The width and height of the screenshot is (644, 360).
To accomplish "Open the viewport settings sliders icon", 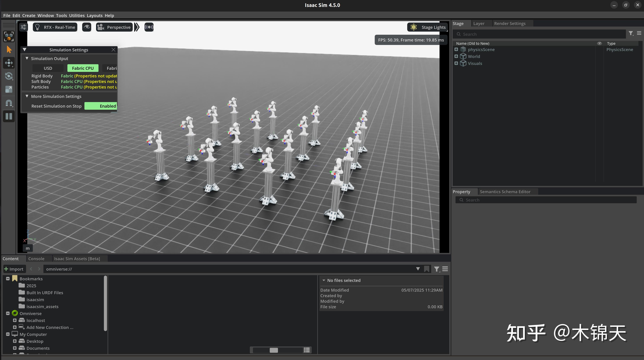I will pos(23,27).
